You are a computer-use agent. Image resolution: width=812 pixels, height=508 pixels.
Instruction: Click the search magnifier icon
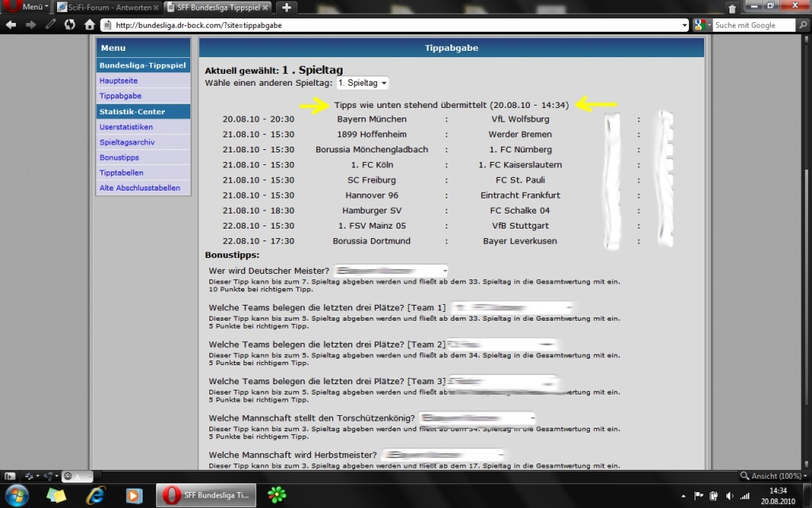coord(802,25)
